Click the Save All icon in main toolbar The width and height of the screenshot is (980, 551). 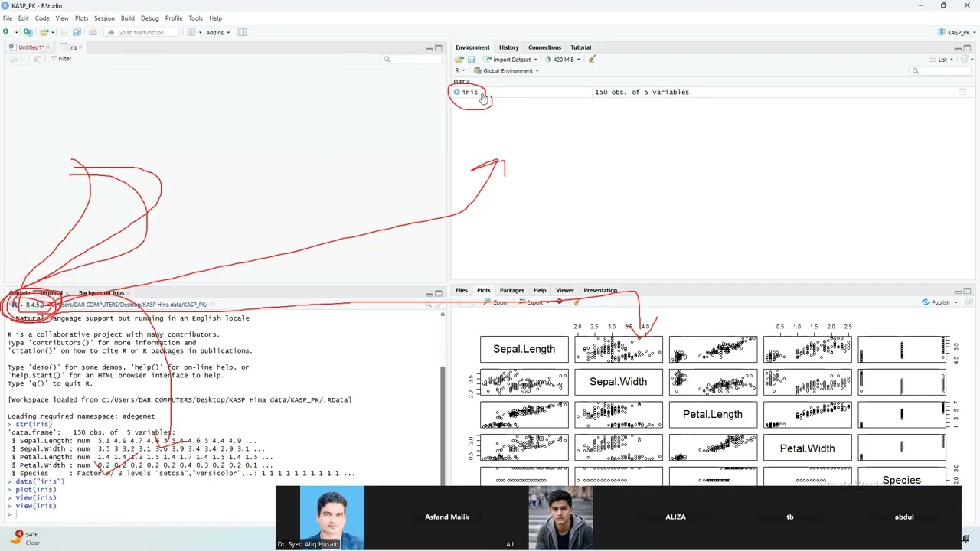click(77, 32)
